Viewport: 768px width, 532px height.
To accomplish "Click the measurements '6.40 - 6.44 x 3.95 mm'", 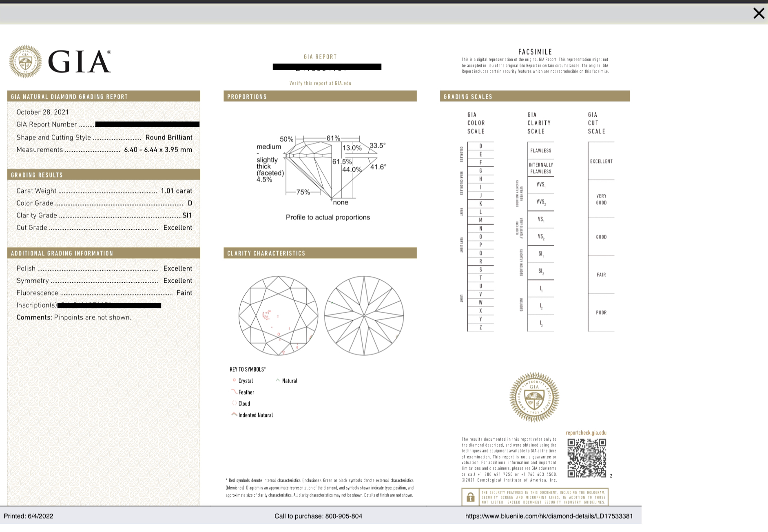I will click(158, 150).
